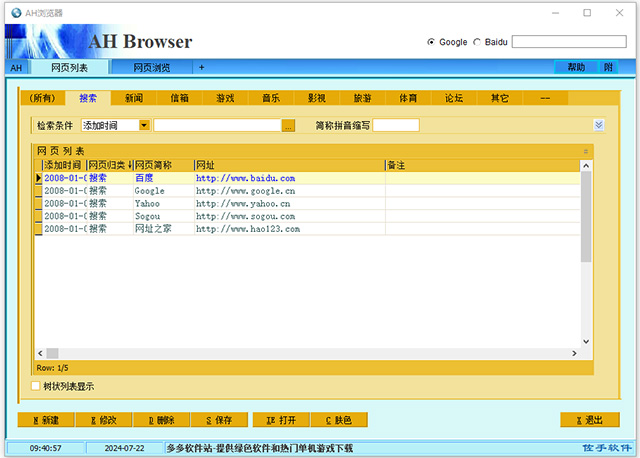640x458 pixels.
Task: Focus the 简称拼音缩写 input field
Action: click(x=396, y=125)
